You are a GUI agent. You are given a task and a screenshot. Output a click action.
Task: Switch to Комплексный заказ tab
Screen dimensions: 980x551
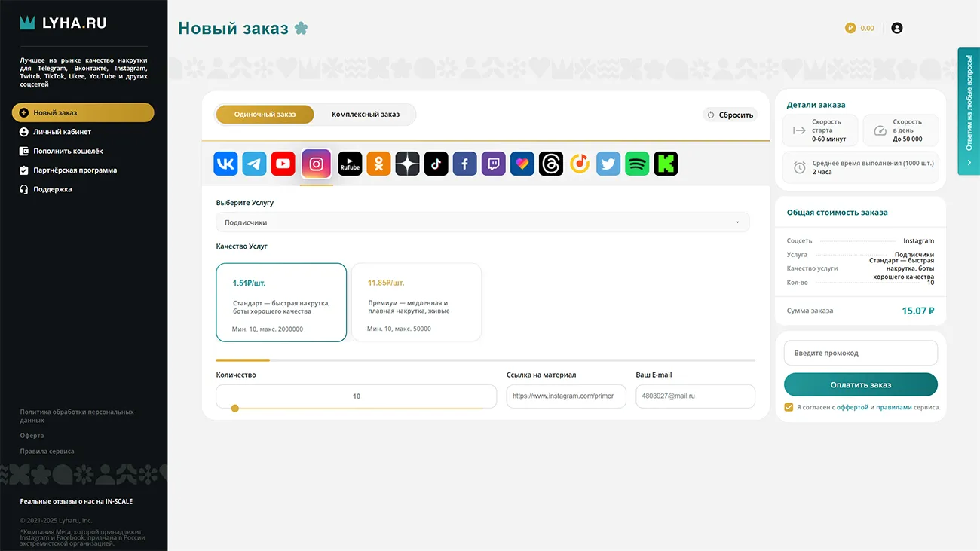(x=366, y=115)
